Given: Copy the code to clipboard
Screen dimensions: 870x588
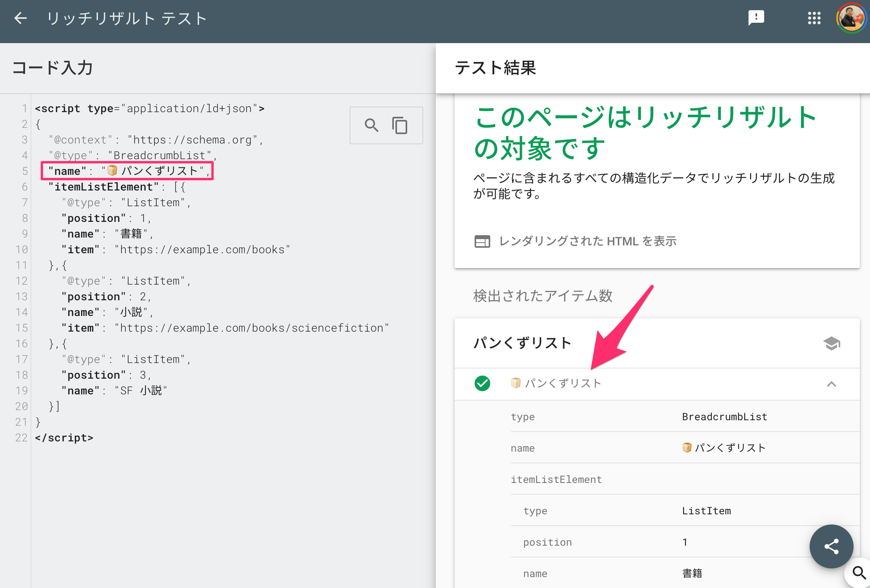Looking at the screenshot, I should click(x=400, y=125).
